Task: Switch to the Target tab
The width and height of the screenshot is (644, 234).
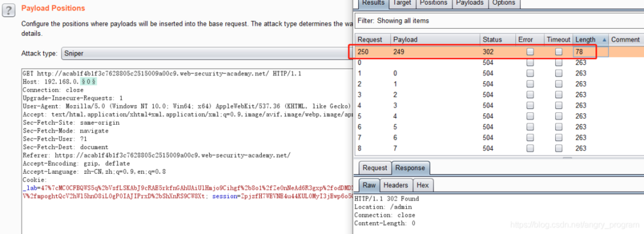Action: 402,3
